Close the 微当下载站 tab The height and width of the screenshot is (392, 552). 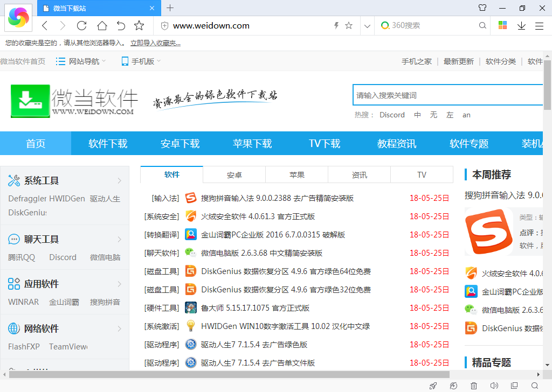click(151, 8)
